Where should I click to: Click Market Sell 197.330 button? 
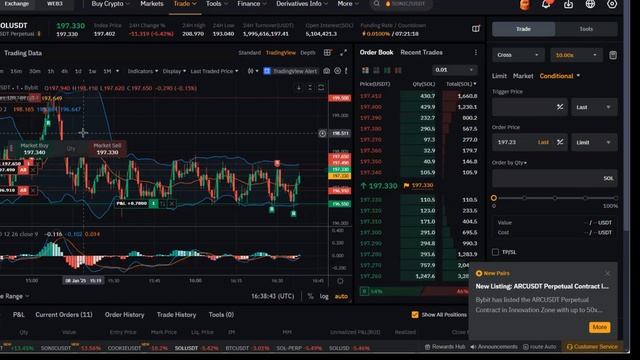pyautogui.click(x=107, y=149)
